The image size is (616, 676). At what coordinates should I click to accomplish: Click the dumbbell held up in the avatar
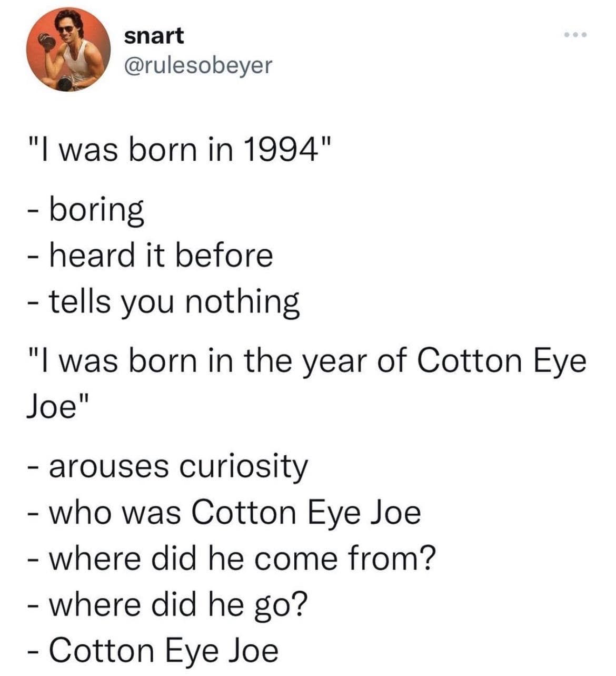click(48, 41)
